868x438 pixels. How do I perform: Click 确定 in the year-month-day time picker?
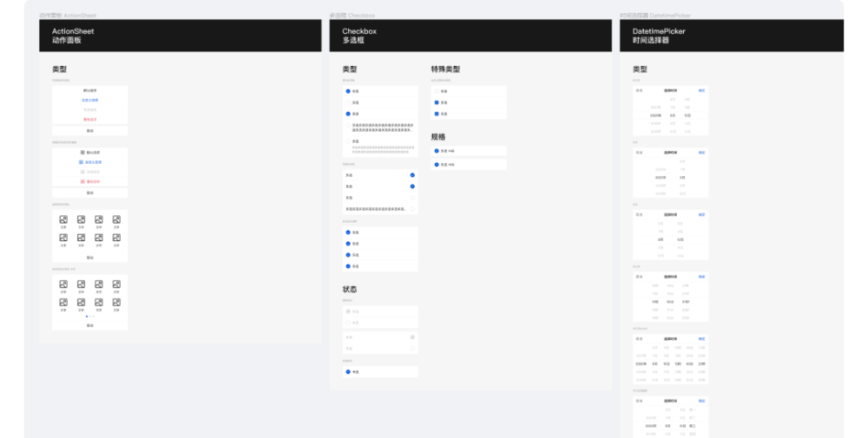coord(702,91)
